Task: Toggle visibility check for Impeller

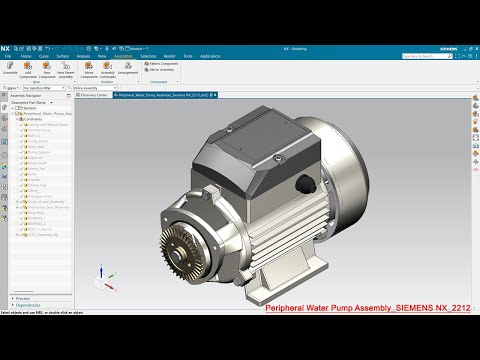Action: point(22,180)
